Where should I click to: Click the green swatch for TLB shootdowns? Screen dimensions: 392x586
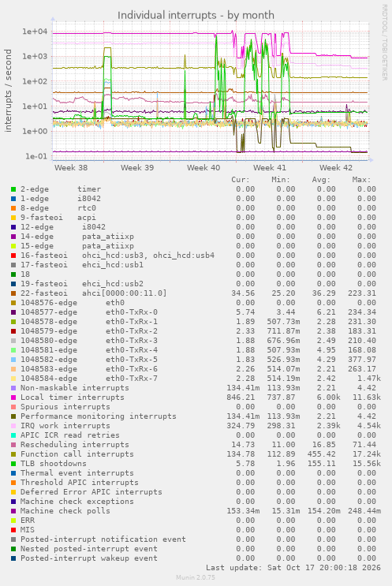[13, 464]
